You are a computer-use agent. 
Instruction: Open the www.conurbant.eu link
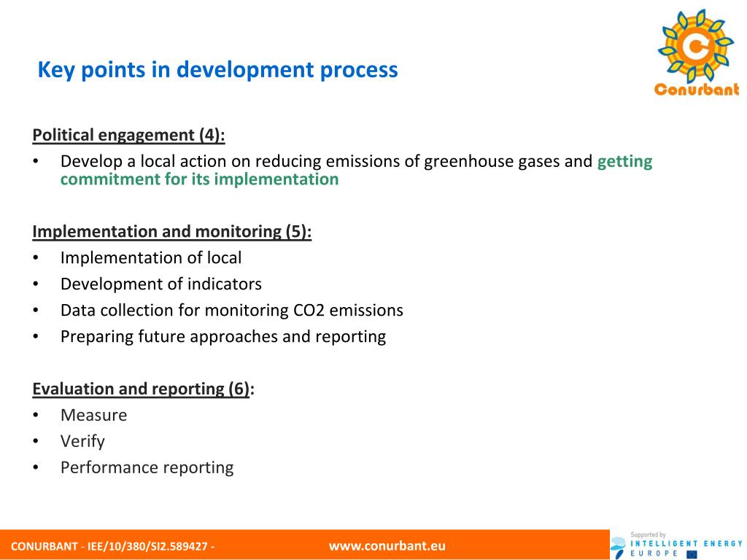pos(387,545)
